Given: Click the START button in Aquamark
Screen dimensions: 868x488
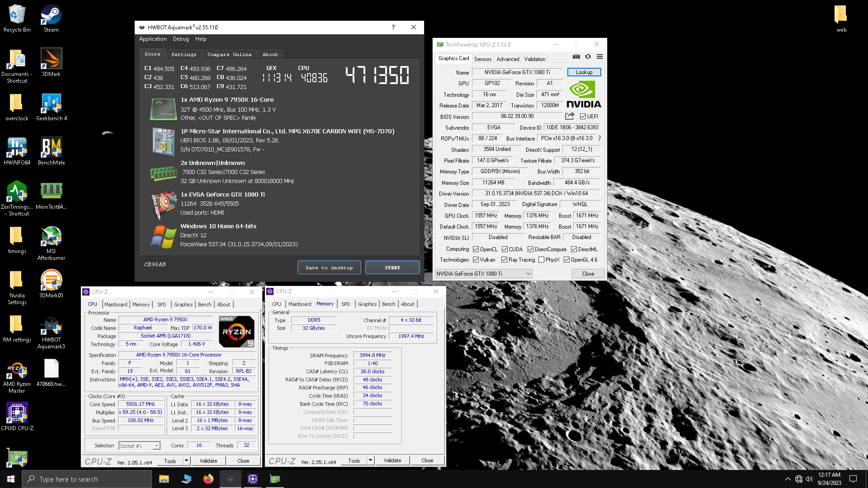Looking at the screenshot, I should click(x=392, y=267).
